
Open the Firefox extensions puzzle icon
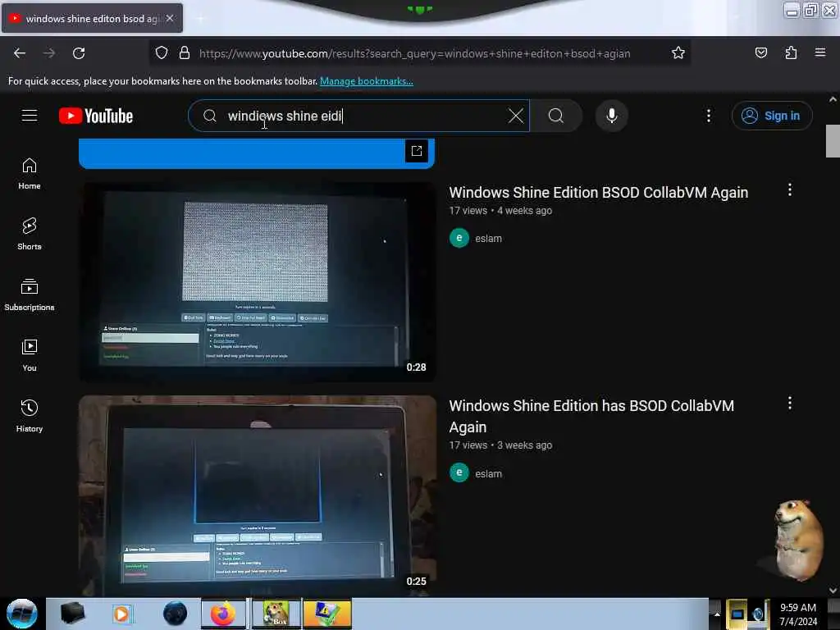pyautogui.click(x=791, y=52)
